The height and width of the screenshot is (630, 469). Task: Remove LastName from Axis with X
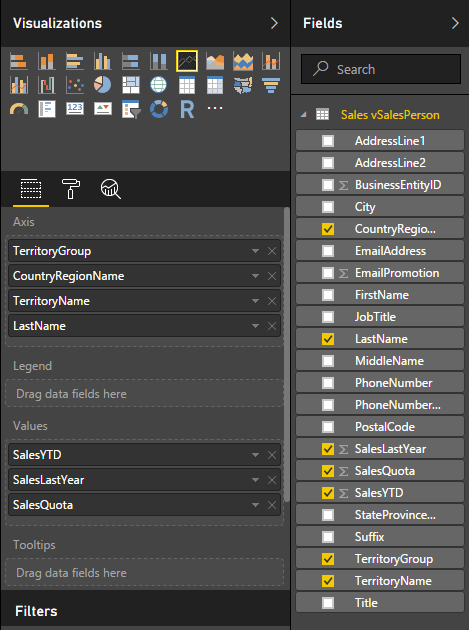(272, 326)
